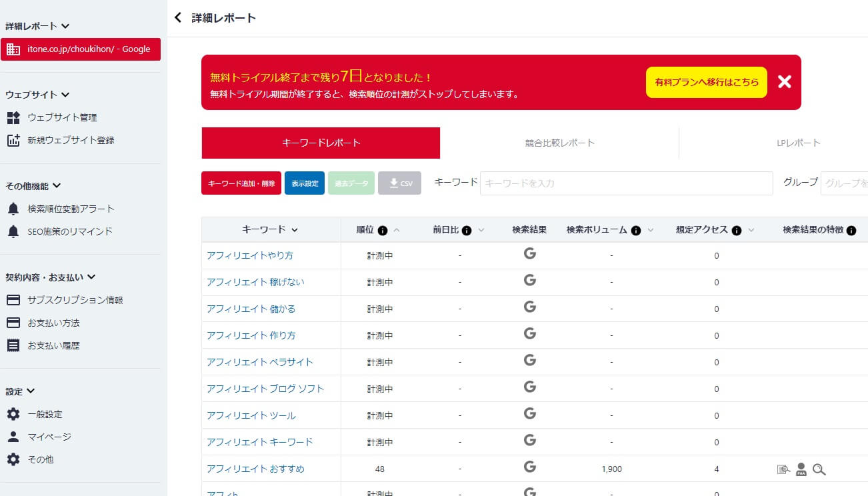Focus the キーワードを入力 search field
868x496 pixels.
coord(626,183)
